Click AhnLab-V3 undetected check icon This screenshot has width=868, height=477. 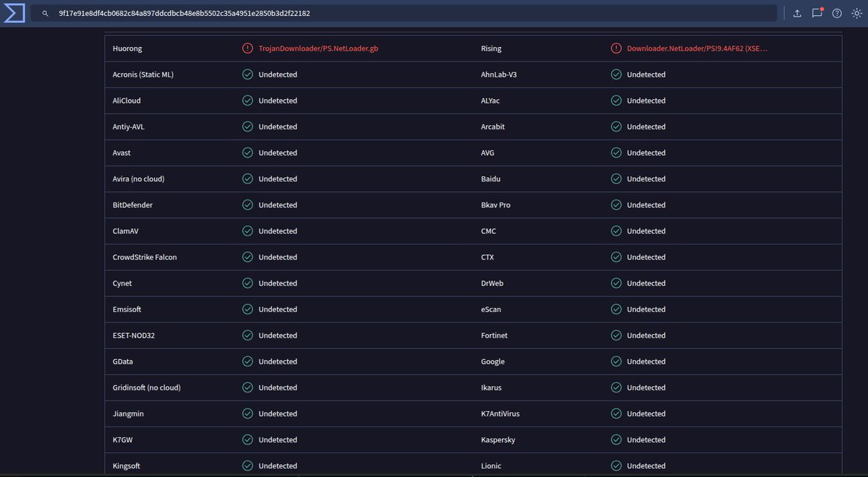tap(616, 74)
